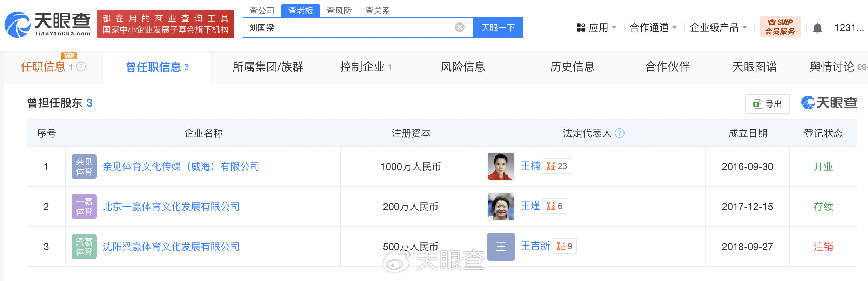Open the 1231... user account
This screenshot has width=868, height=281.
point(849,27)
